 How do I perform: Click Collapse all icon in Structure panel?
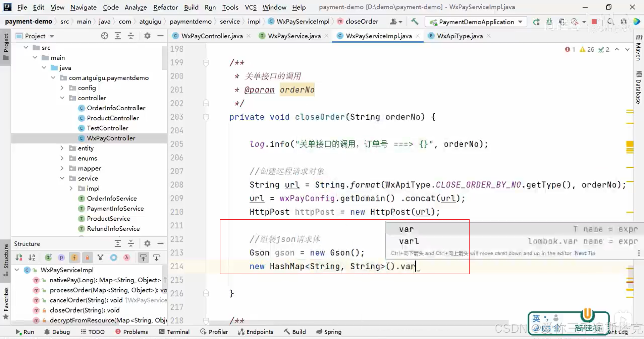point(131,243)
